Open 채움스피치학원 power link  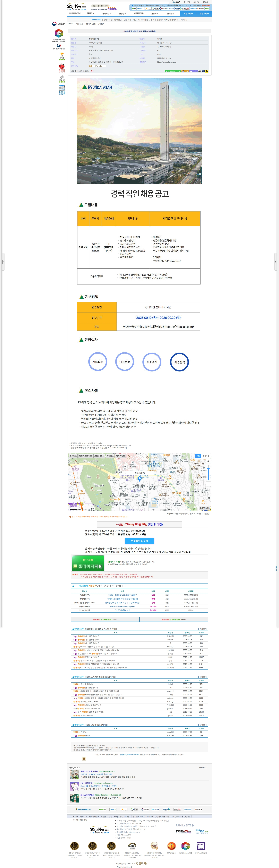pyautogui.click(x=87, y=795)
